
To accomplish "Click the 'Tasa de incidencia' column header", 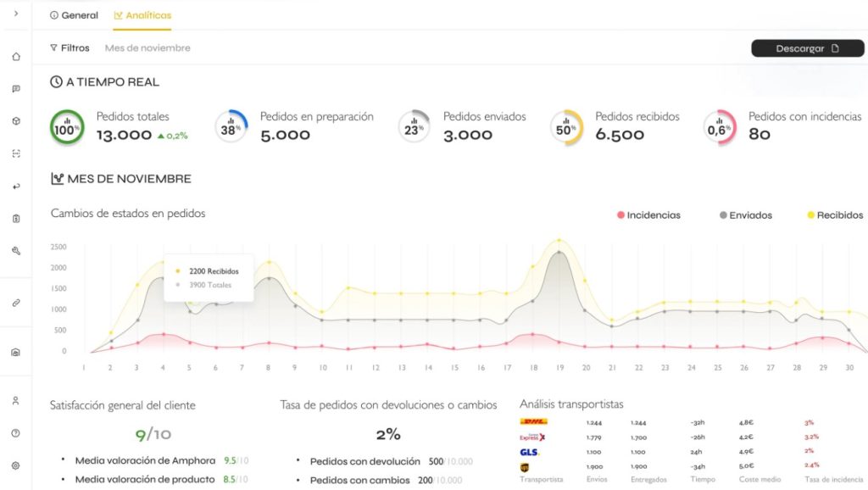I will (834, 480).
